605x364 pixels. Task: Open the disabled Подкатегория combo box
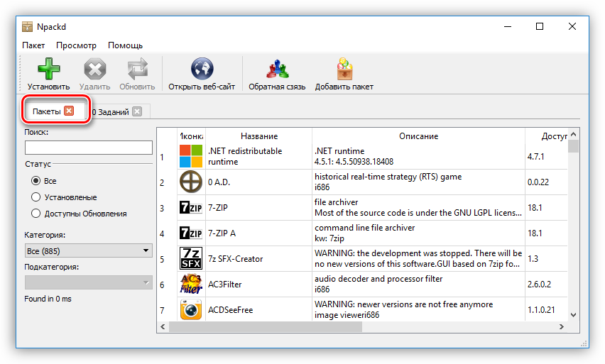[x=89, y=282]
